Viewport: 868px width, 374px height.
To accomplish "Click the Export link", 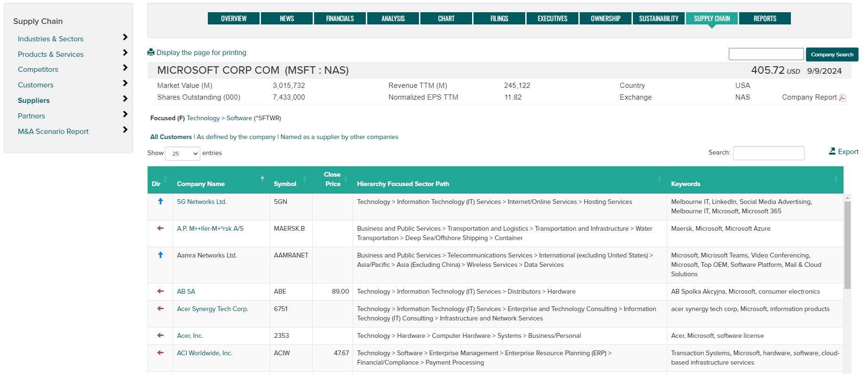I will tap(848, 152).
